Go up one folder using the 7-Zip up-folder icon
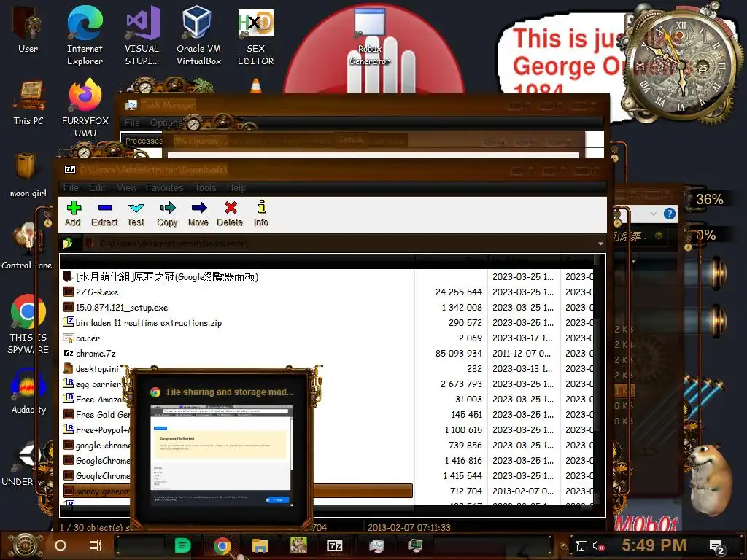 coord(67,244)
